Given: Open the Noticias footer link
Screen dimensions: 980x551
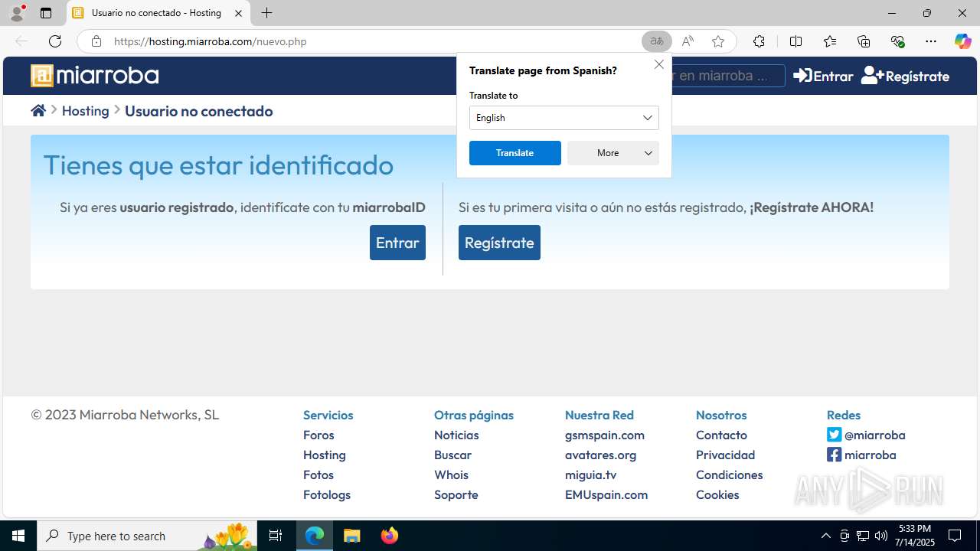Looking at the screenshot, I should pyautogui.click(x=456, y=435).
